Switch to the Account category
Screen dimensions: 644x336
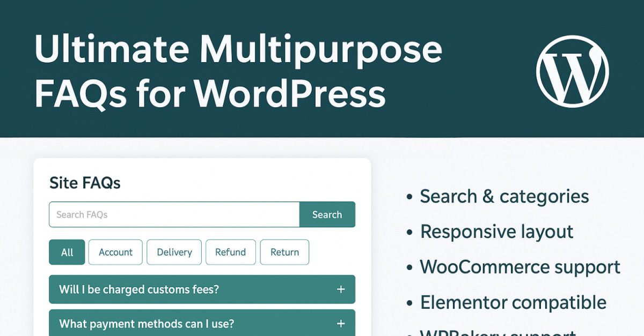(x=115, y=252)
